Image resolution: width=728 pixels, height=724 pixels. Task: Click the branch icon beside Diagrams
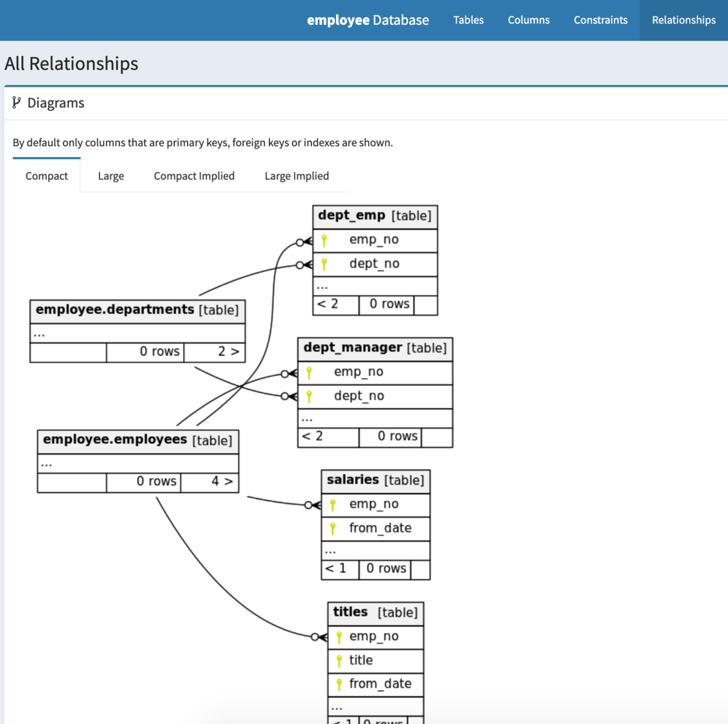(x=16, y=103)
